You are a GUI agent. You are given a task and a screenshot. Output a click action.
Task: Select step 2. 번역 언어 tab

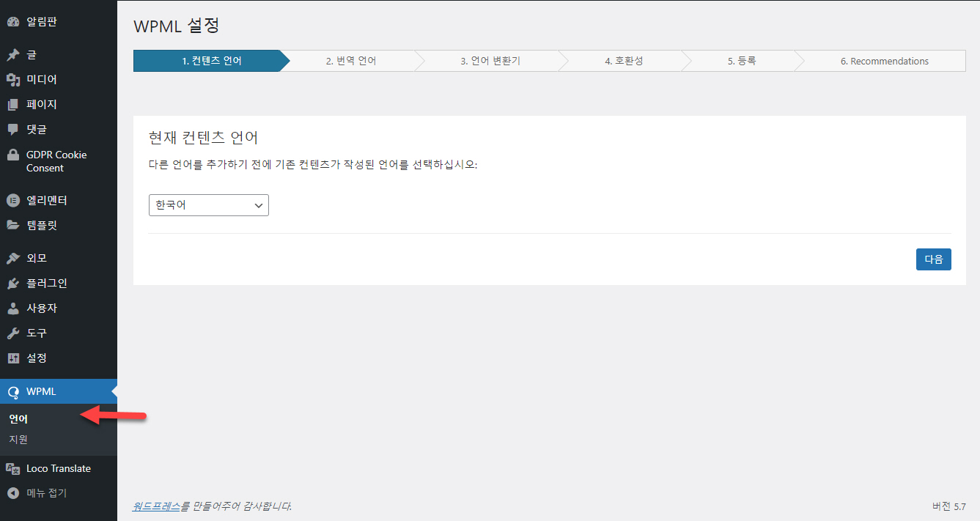[x=351, y=61]
